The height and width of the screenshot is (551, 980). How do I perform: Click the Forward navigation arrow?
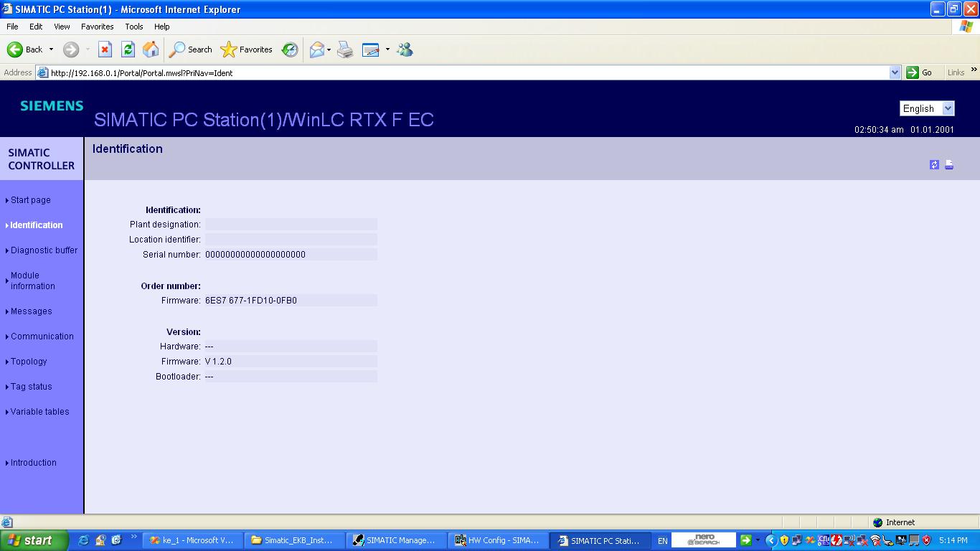71,50
